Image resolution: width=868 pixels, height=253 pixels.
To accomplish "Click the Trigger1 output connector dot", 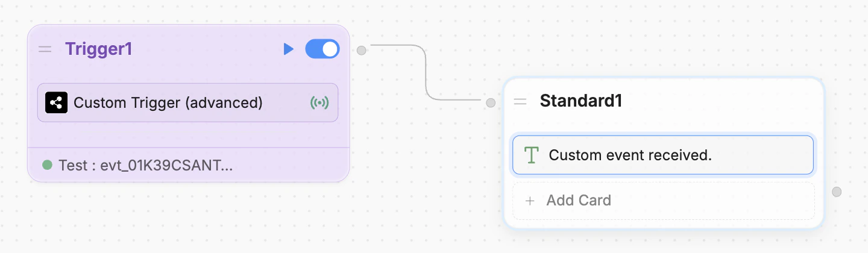I will [362, 50].
